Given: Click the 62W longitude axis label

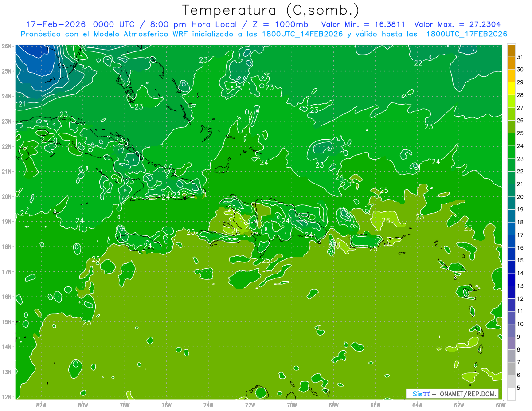Looking at the screenshot, I should pyautogui.click(x=459, y=405).
